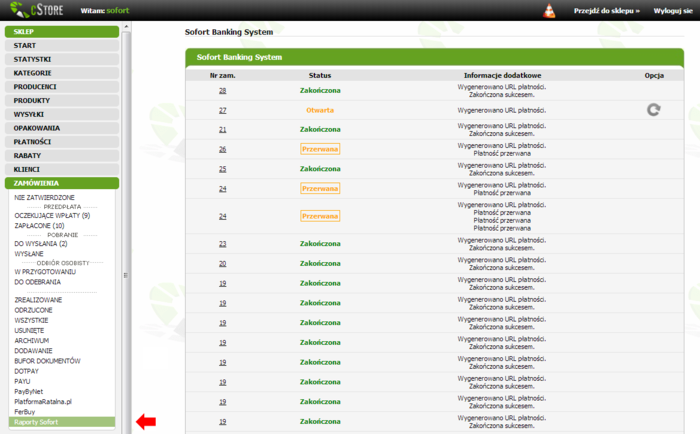Open the START menu item
The width and height of the screenshot is (700, 434).
tap(62, 46)
